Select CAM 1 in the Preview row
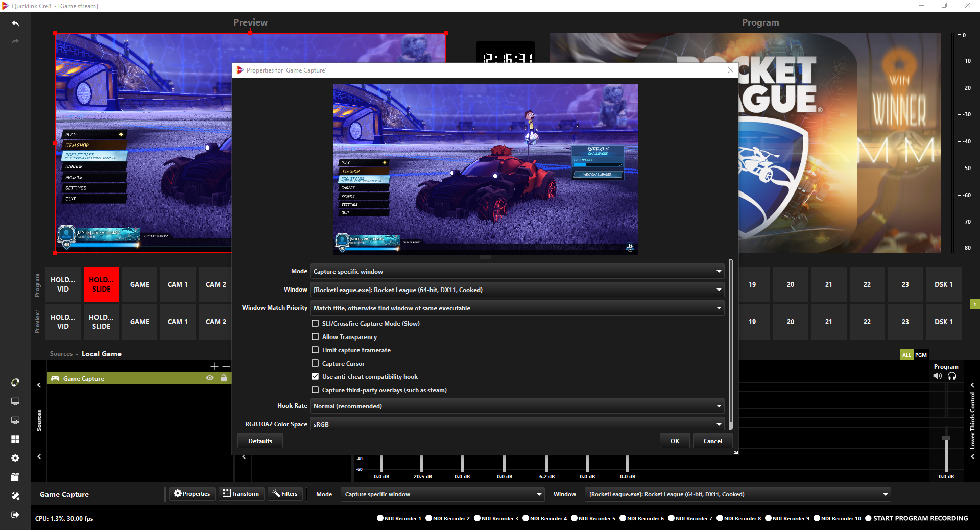Viewport: 980px width, 530px height. tap(178, 322)
